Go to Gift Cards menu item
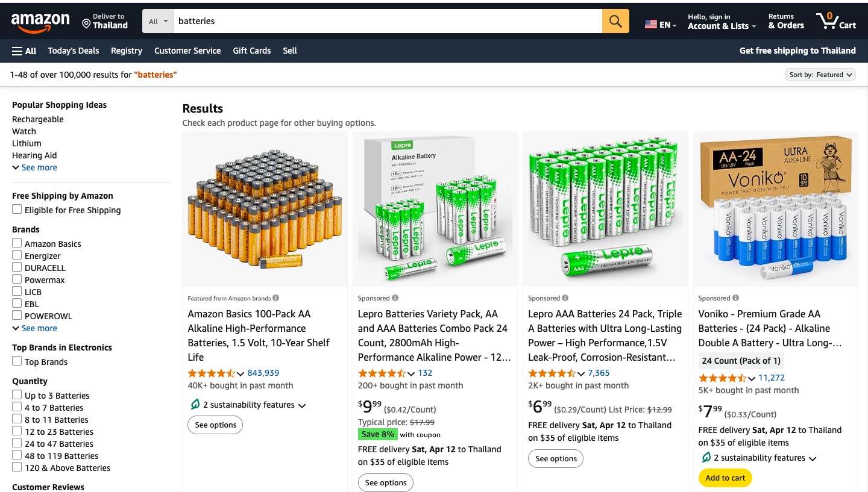Image resolution: width=868 pixels, height=492 pixels. pos(252,51)
